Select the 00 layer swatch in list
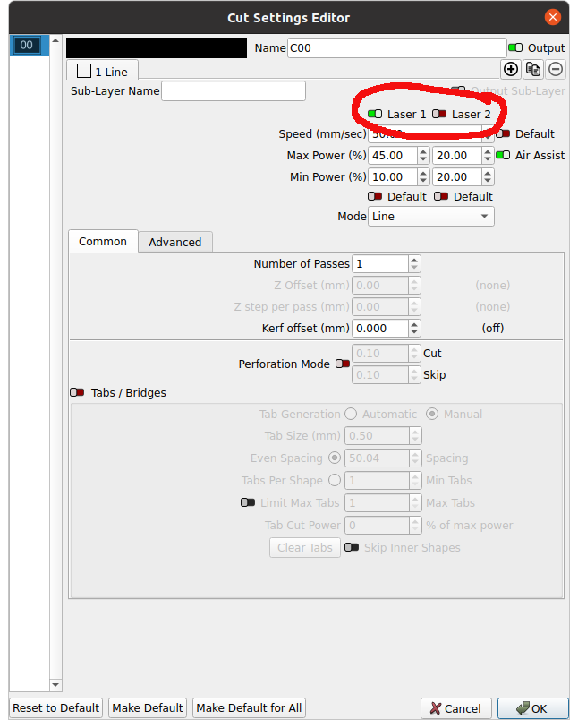This screenshot has width=578, height=728. pos(27,46)
